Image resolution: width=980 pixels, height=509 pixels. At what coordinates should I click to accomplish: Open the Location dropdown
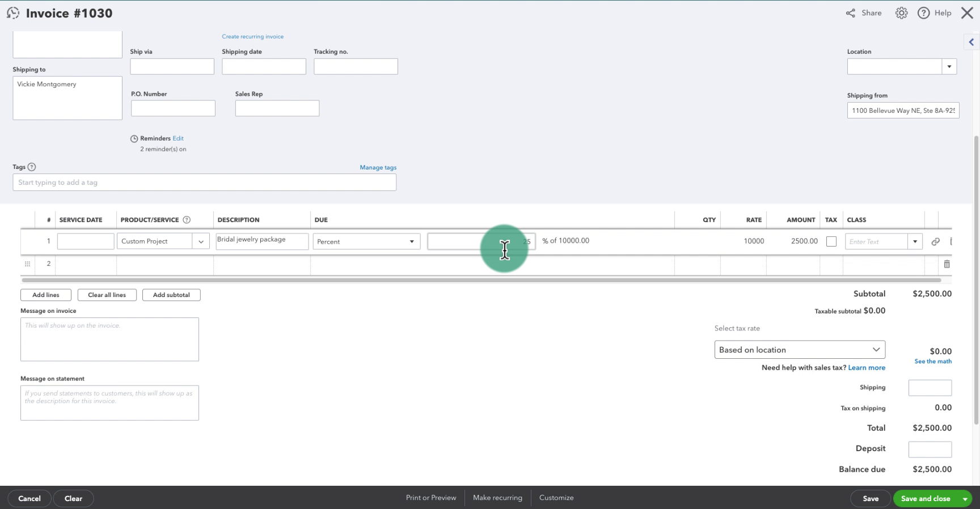click(x=949, y=66)
